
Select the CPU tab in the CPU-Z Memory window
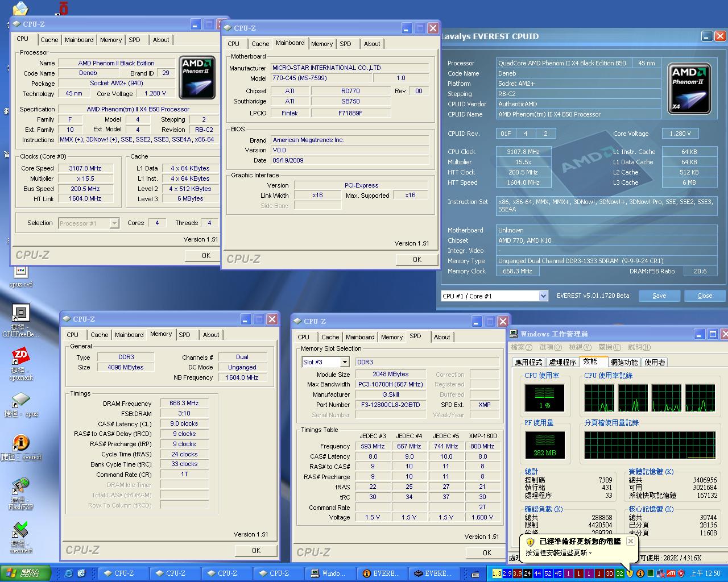pos(73,335)
